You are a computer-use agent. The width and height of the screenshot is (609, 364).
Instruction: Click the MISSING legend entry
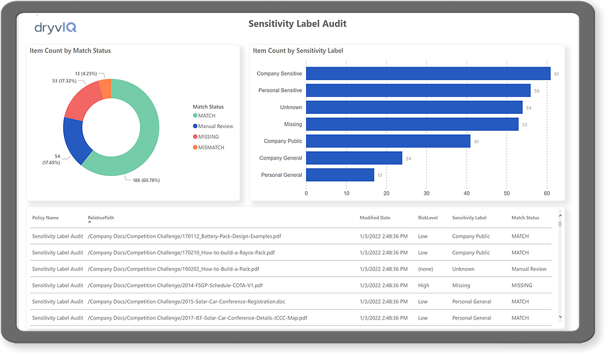click(x=206, y=137)
